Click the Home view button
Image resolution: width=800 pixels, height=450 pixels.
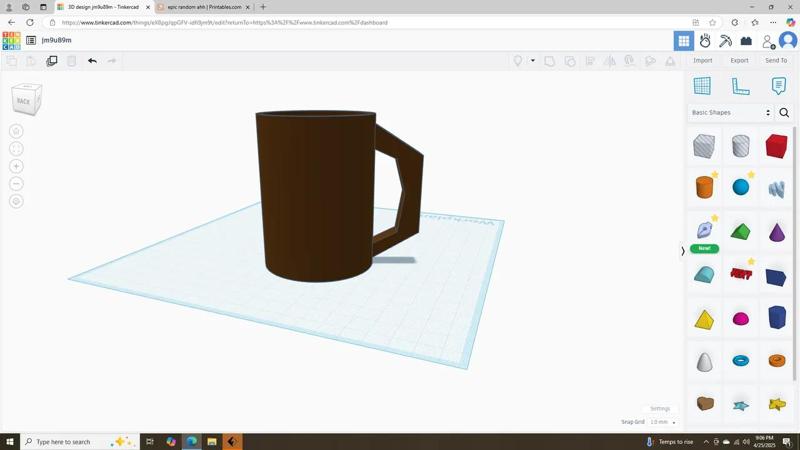[x=16, y=131]
